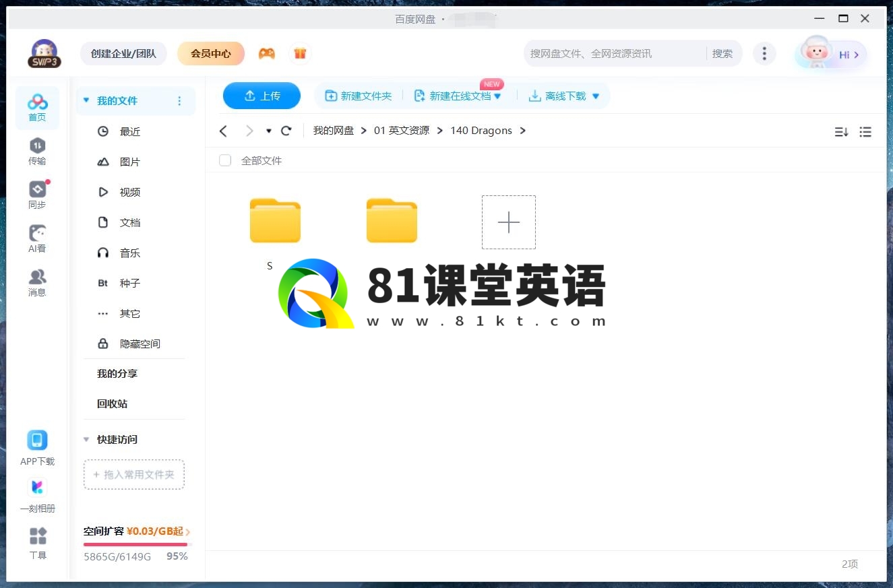Screen dimensions: 893x588
Task: Click the 2项 item count
Action: coord(850,564)
